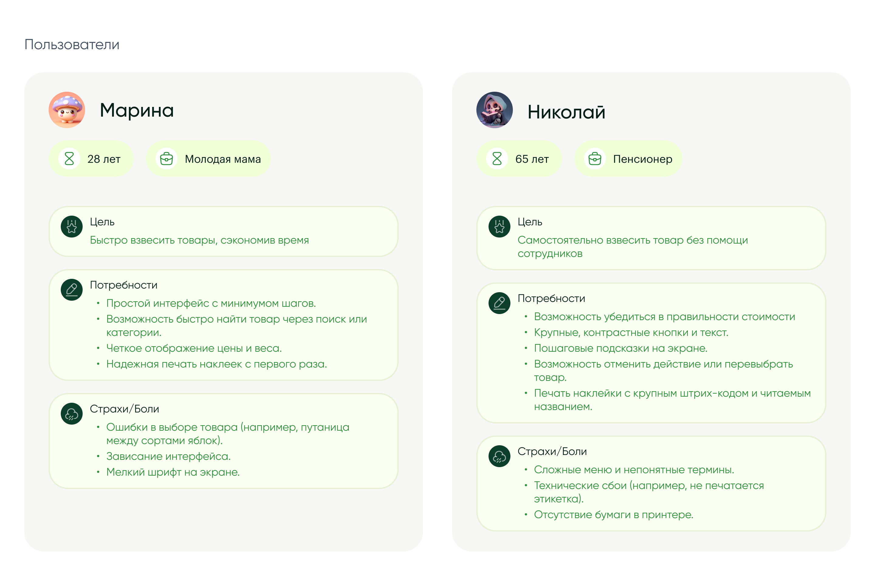Click the briefcase icon beside Пенсионер
The height and width of the screenshot is (588, 875).
point(595,159)
